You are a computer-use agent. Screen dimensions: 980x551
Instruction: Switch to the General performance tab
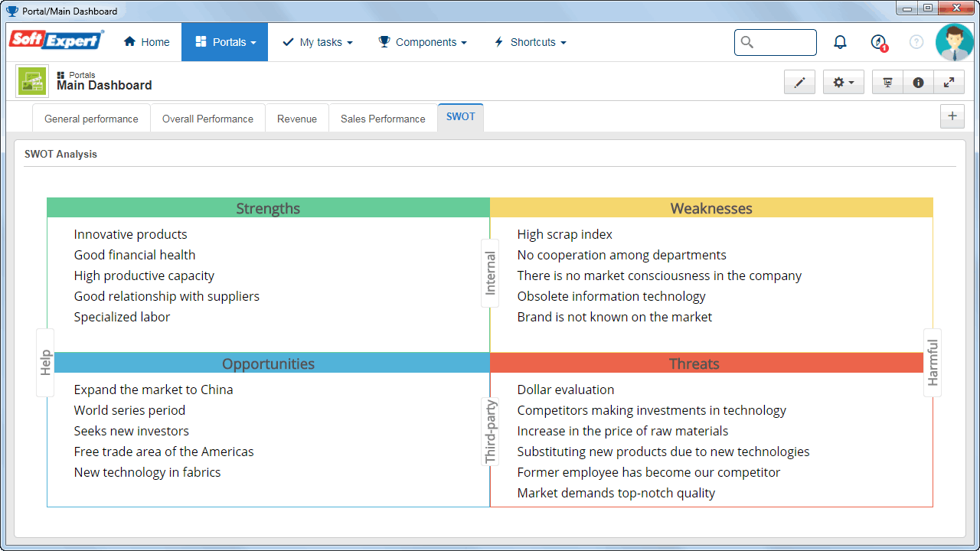pyautogui.click(x=91, y=119)
